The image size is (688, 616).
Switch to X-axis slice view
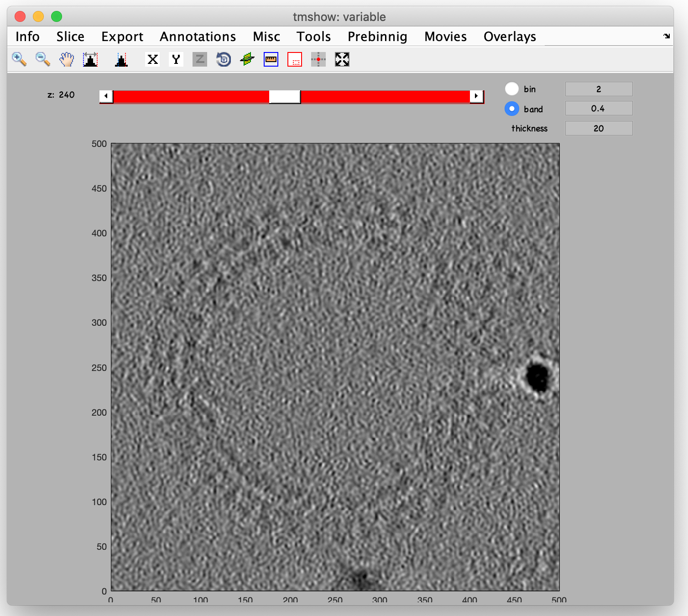coord(153,59)
